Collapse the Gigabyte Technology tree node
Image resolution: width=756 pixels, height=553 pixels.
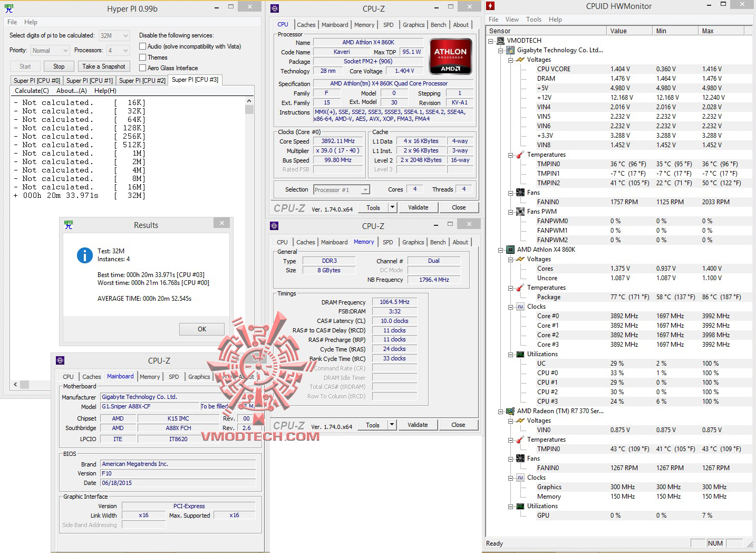pos(501,50)
